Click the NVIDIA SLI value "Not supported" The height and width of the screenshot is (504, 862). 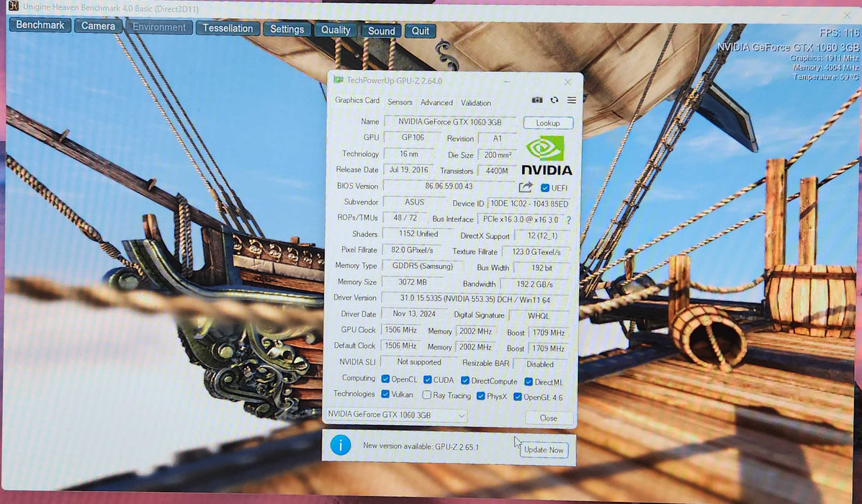[419, 361]
